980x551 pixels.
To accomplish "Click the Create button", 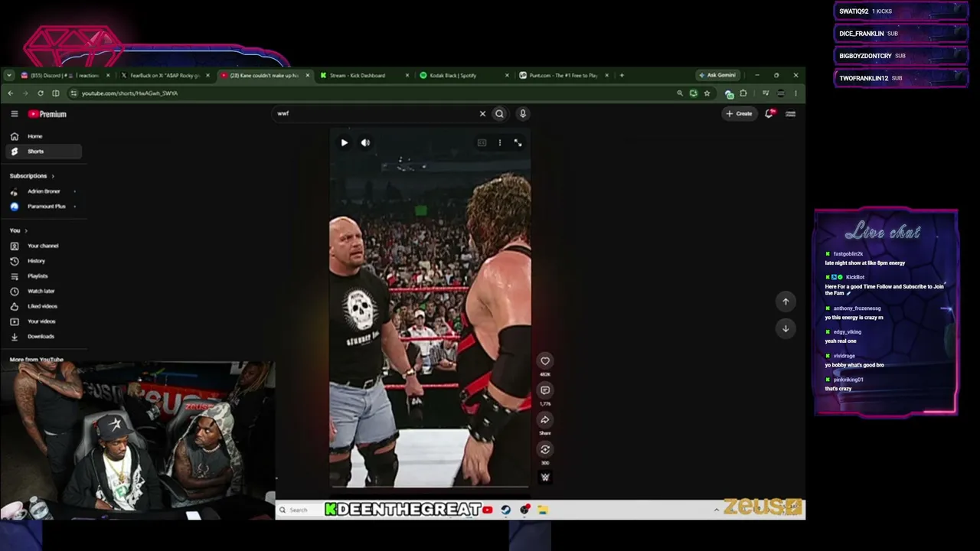I will [739, 114].
